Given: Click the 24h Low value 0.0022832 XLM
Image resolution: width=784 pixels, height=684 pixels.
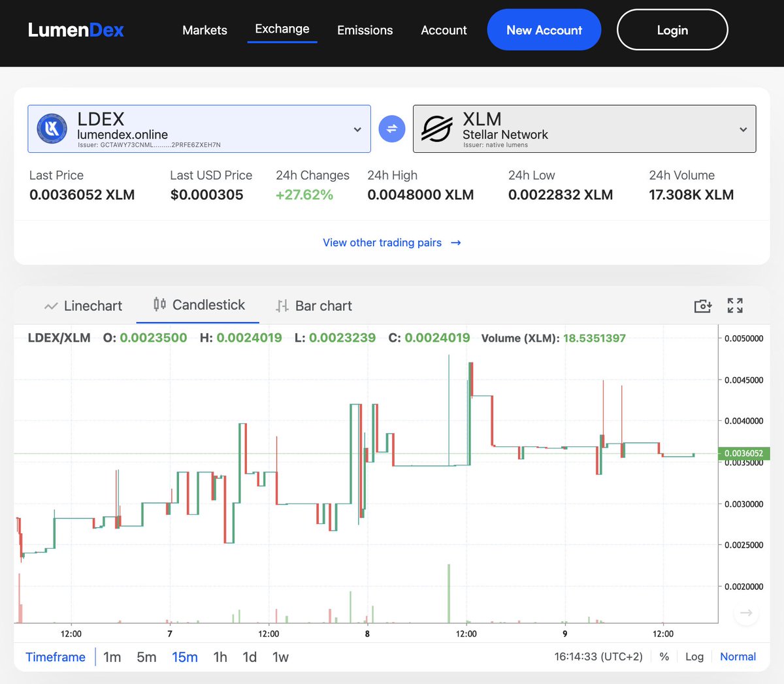Looking at the screenshot, I should coord(561,195).
